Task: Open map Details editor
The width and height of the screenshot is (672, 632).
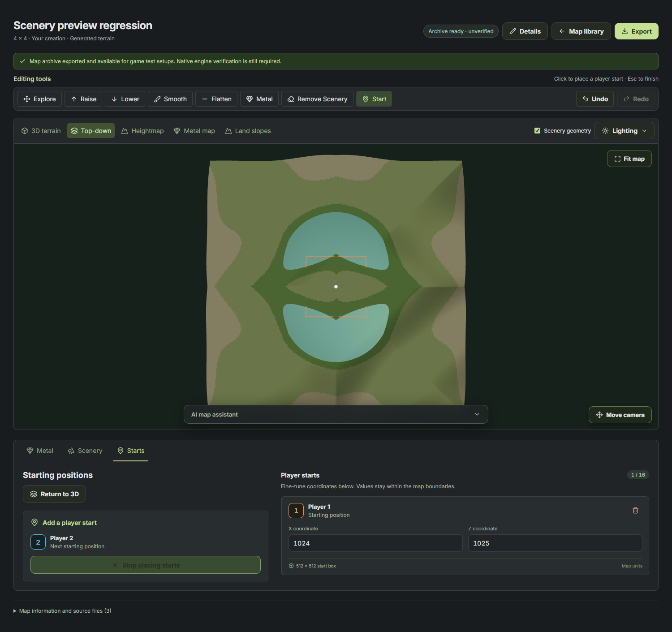Action: pyautogui.click(x=525, y=31)
